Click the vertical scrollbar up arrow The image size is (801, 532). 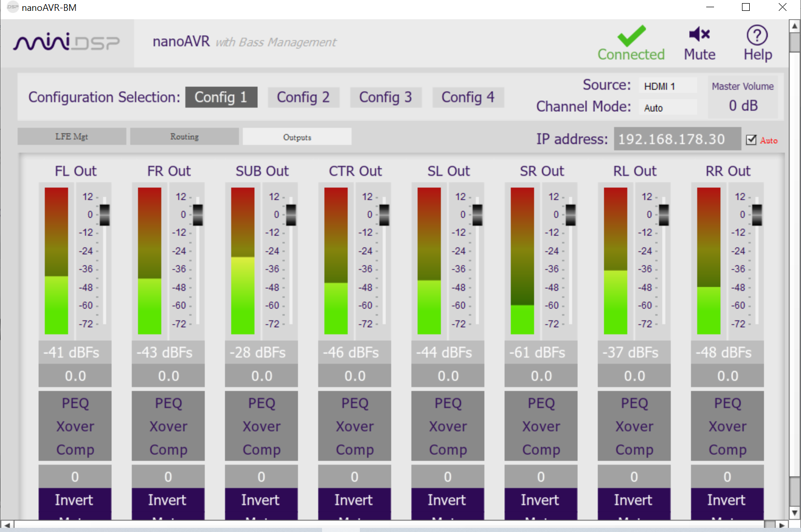point(795,25)
